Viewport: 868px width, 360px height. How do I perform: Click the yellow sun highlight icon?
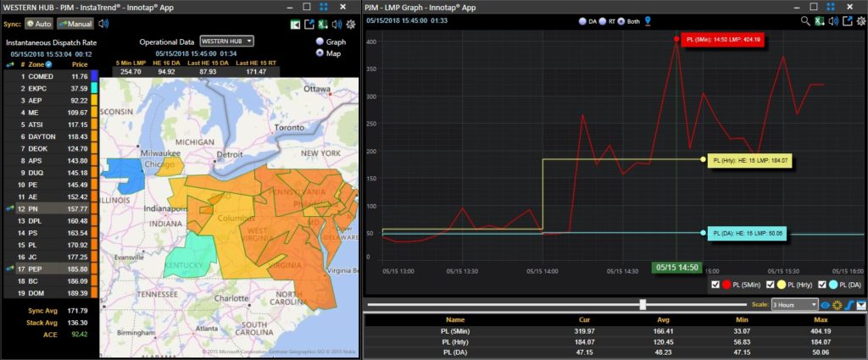[837, 305]
